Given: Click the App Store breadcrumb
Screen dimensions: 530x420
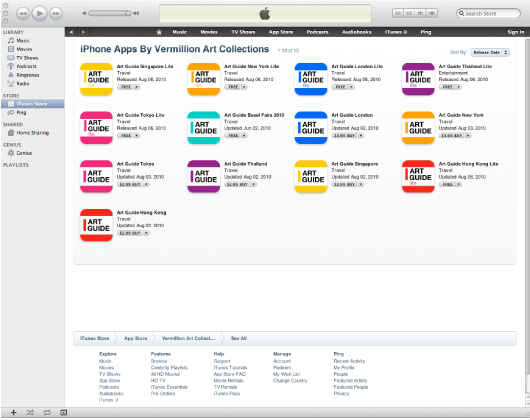Looking at the screenshot, I should pyautogui.click(x=136, y=338).
